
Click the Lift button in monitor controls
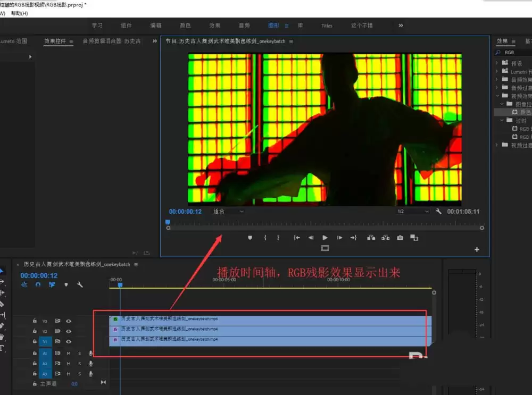pos(371,238)
